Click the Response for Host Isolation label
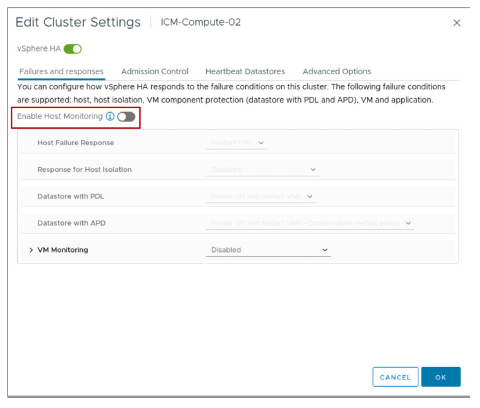The image size is (480, 408). pyautogui.click(x=84, y=169)
